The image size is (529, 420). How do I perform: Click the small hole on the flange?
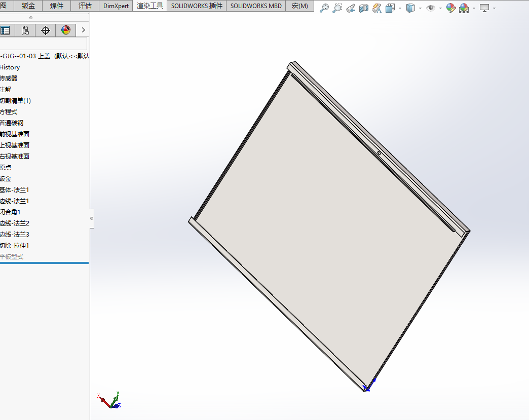pos(379,153)
